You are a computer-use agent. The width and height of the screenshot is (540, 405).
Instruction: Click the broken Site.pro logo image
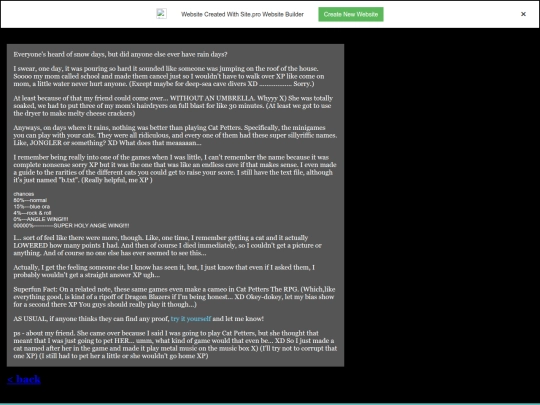point(162,14)
